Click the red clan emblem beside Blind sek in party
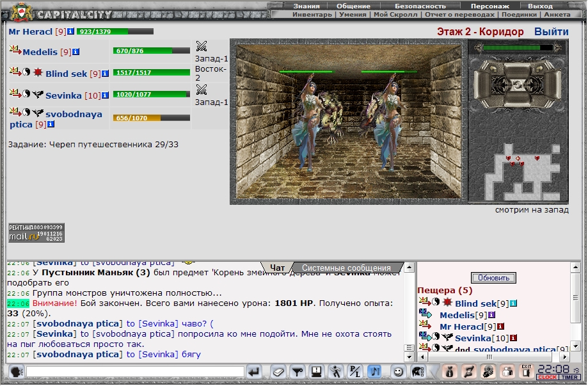This screenshot has height=386, width=588. coord(38,72)
